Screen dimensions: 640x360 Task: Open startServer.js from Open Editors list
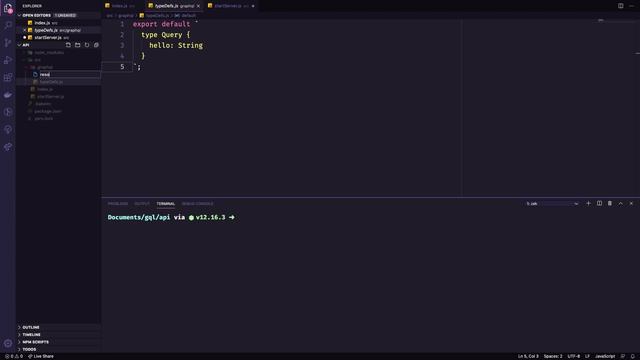pos(58,38)
